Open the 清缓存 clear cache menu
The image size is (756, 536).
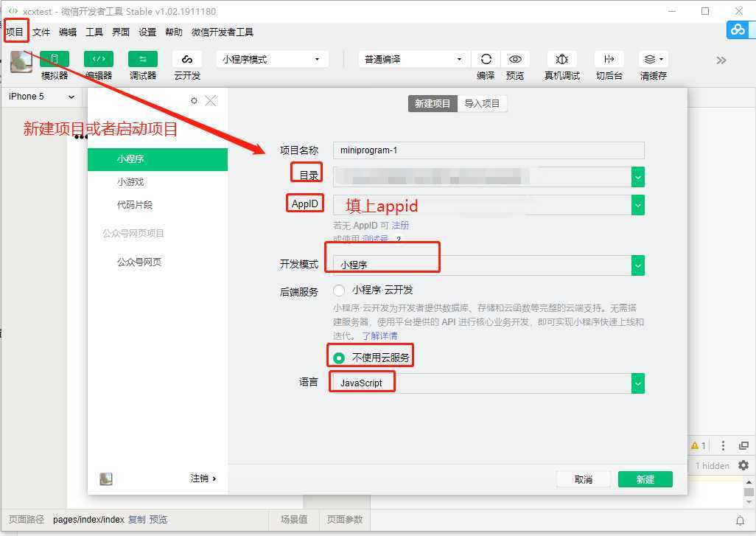[654, 59]
